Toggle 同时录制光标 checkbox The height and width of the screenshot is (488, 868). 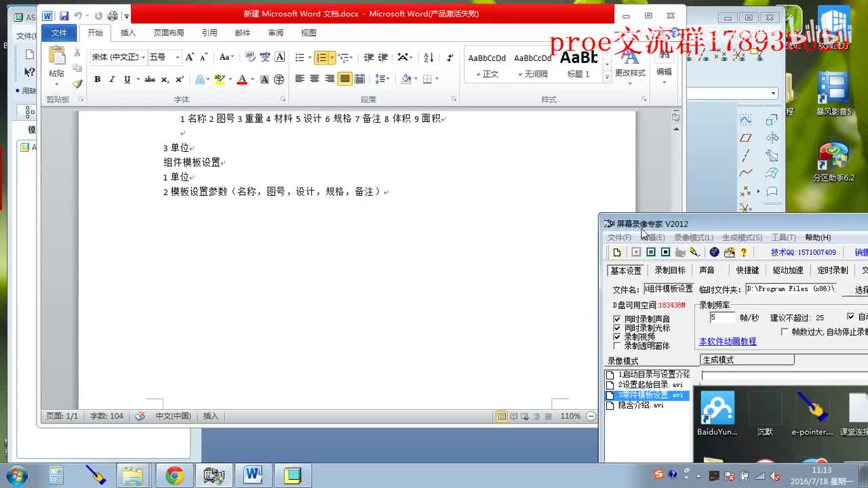coord(617,327)
